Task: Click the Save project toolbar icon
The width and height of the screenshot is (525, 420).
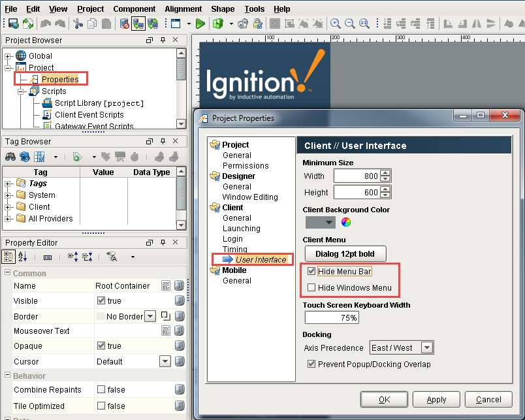Action: 13,24
